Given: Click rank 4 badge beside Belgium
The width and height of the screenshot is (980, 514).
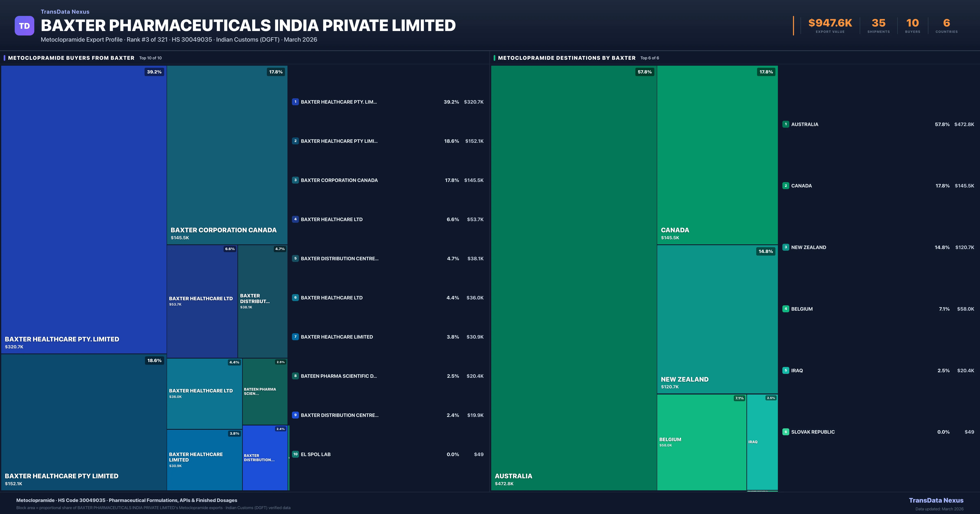Looking at the screenshot, I should point(786,309).
